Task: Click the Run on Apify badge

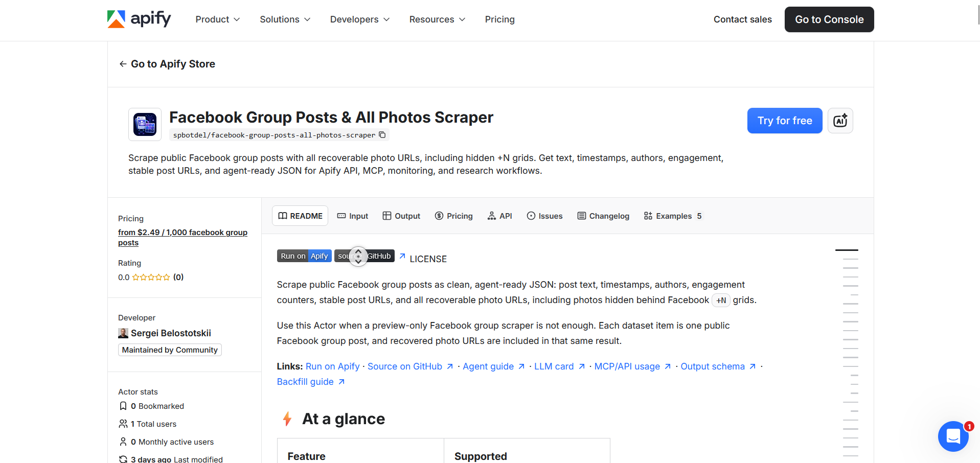Action: (x=304, y=256)
